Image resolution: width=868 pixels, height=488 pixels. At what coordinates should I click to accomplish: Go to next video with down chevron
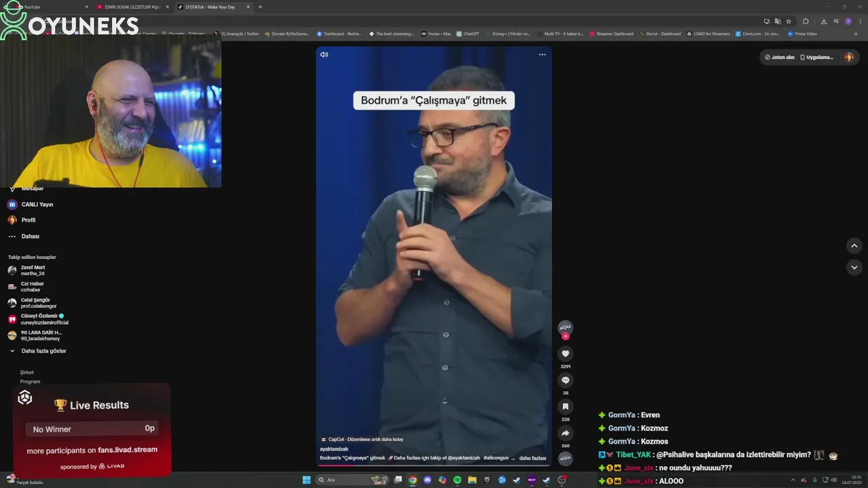coord(854,268)
